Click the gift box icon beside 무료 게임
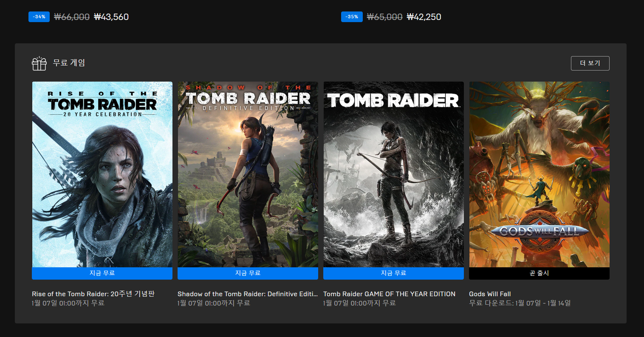The height and width of the screenshot is (337, 644). (39, 63)
